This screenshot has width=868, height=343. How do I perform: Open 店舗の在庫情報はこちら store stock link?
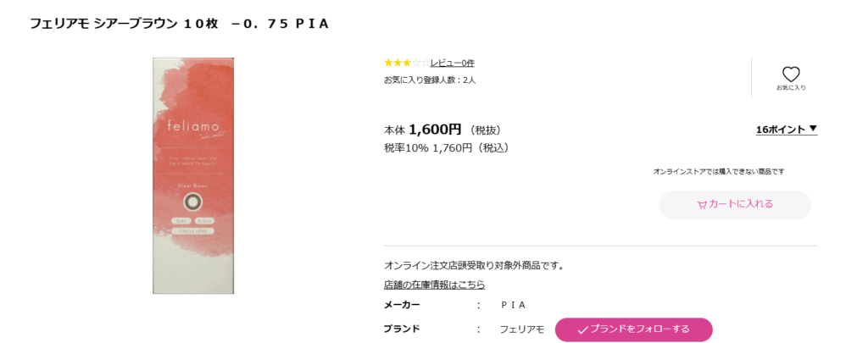(434, 285)
